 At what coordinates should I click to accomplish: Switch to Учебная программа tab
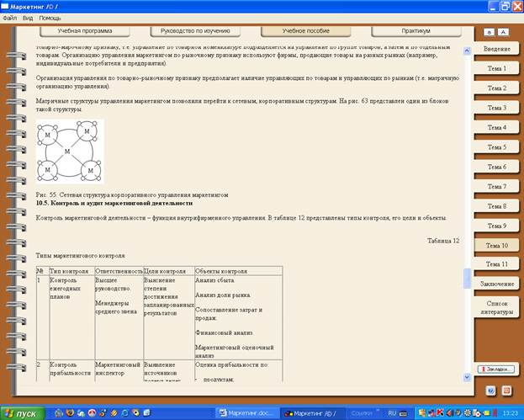pyautogui.click(x=85, y=31)
